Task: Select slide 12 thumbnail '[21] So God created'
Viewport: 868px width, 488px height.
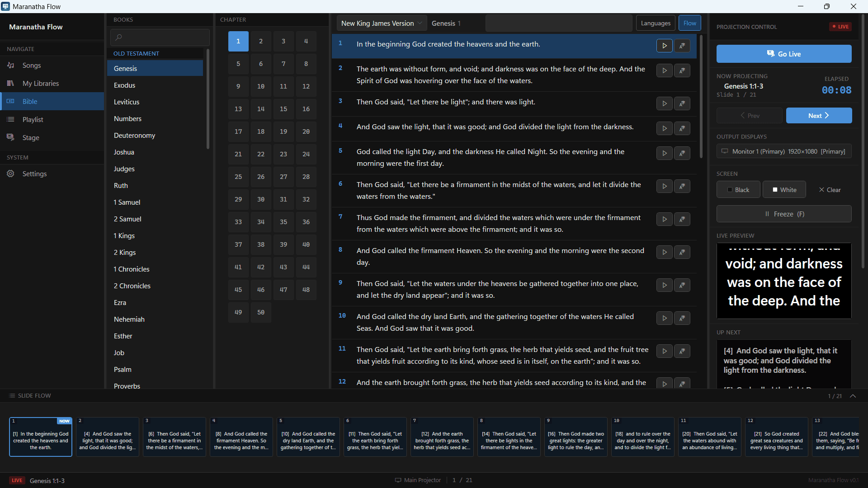Action: (776, 437)
